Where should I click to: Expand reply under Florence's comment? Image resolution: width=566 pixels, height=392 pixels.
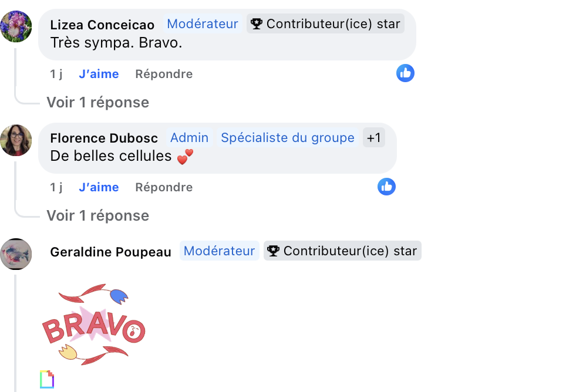tap(98, 215)
